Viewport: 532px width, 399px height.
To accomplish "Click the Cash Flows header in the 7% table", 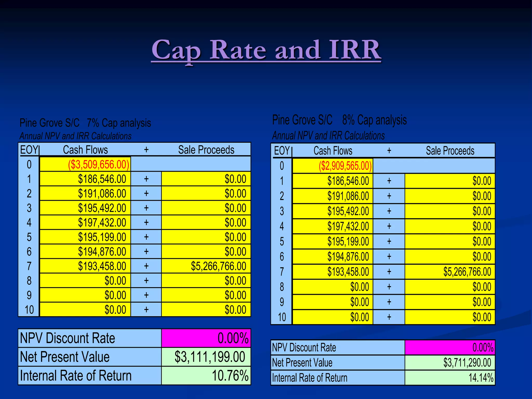I will [x=85, y=150].
